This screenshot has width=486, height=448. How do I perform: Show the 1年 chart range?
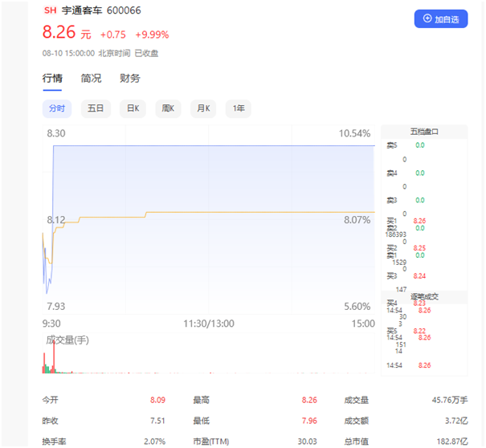pyautogui.click(x=239, y=108)
